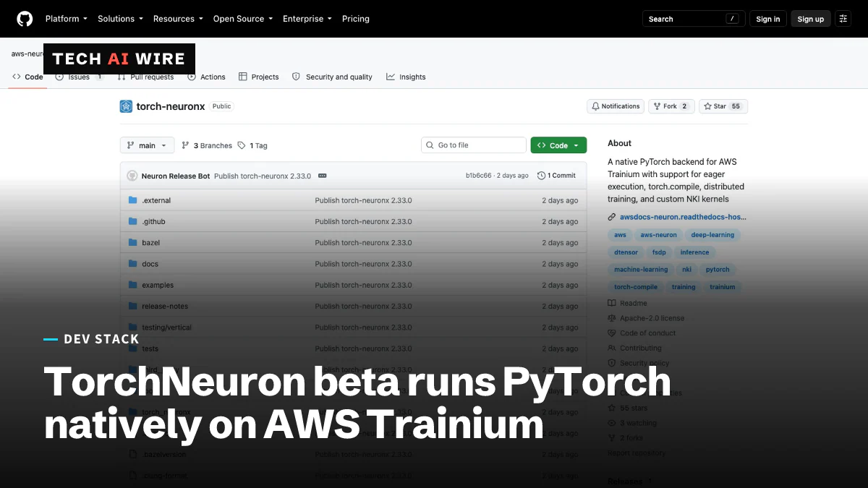Click the license scale icon
The width and height of the screenshot is (868, 488).
point(612,318)
